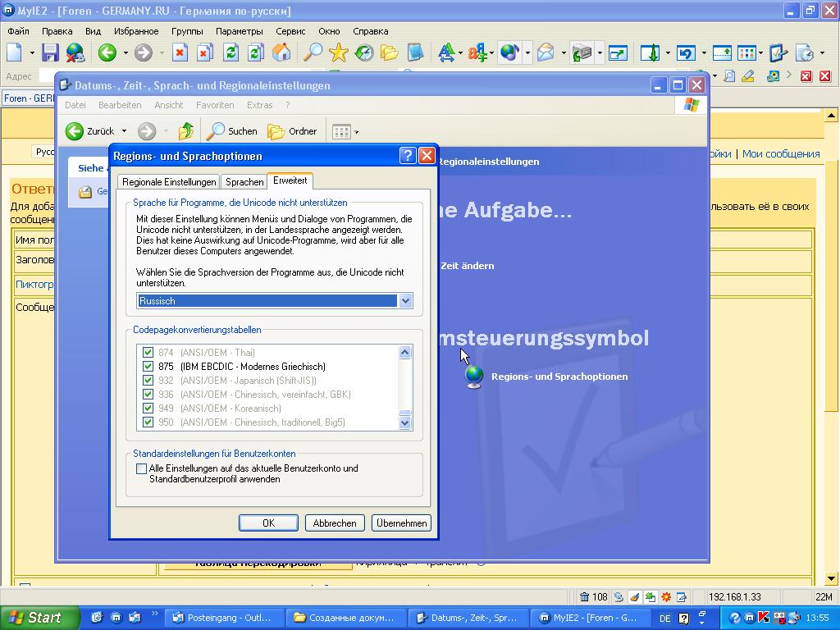Open dropdown arrow next to New page icon
Viewport: 840px width, 630px height.
(32, 52)
